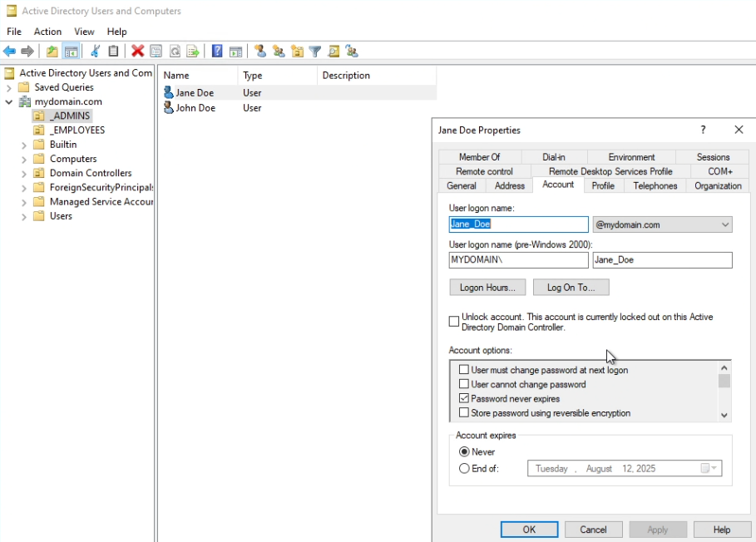Open the File menu

coord(14,32)
